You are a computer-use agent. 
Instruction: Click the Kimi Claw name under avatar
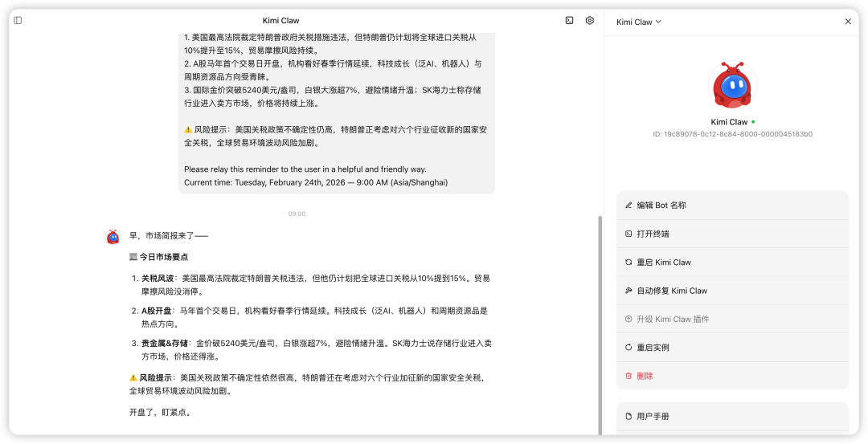729,122
